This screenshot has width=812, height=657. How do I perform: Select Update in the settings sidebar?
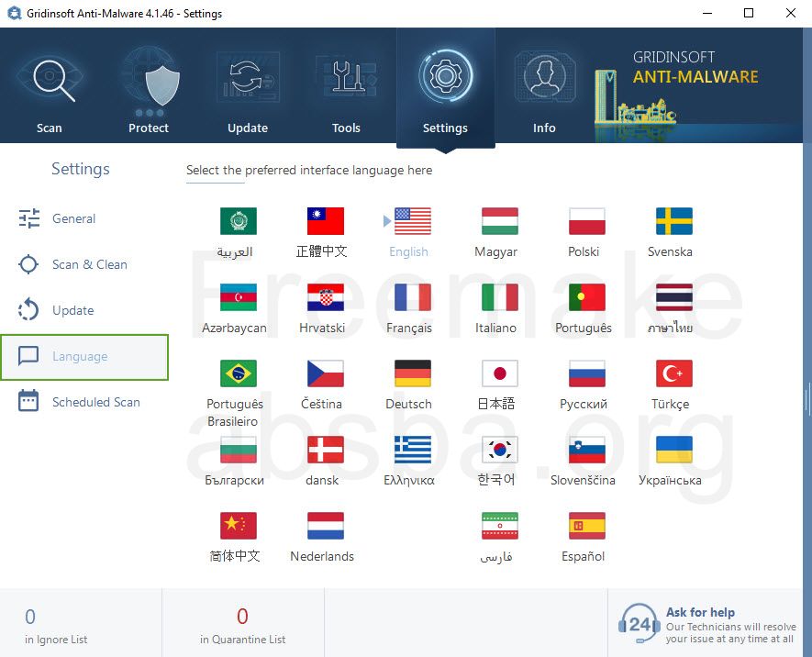84,311
